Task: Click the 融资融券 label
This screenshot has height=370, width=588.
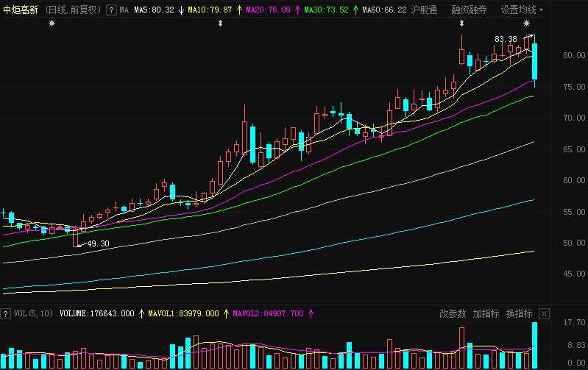Action: [470, 10]
